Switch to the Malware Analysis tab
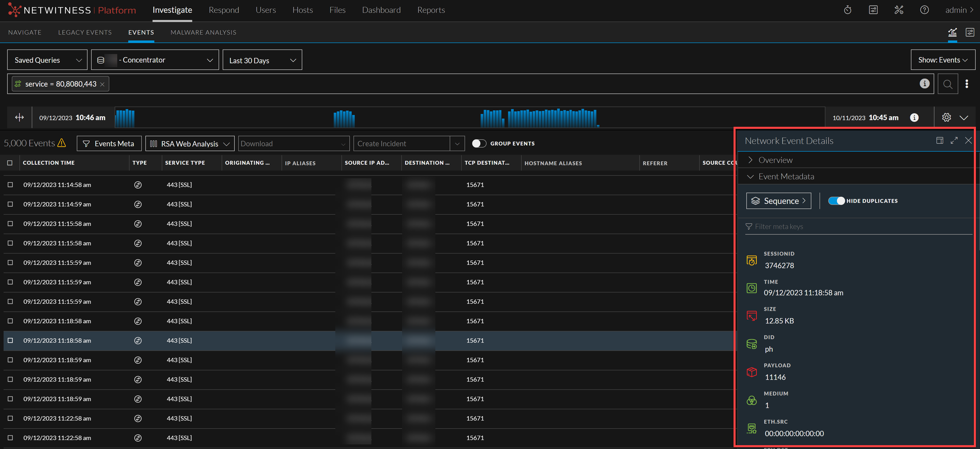This screenshot has height=449, width=980. coord(203,33)
